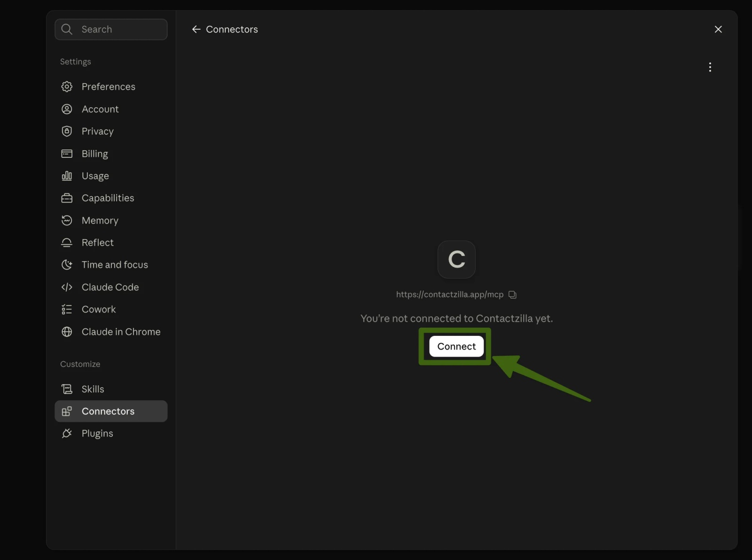Click the Time and focus moon icon
Image resolution: width=752 pixels, height=560 pixels.
[x=67, y=264]
